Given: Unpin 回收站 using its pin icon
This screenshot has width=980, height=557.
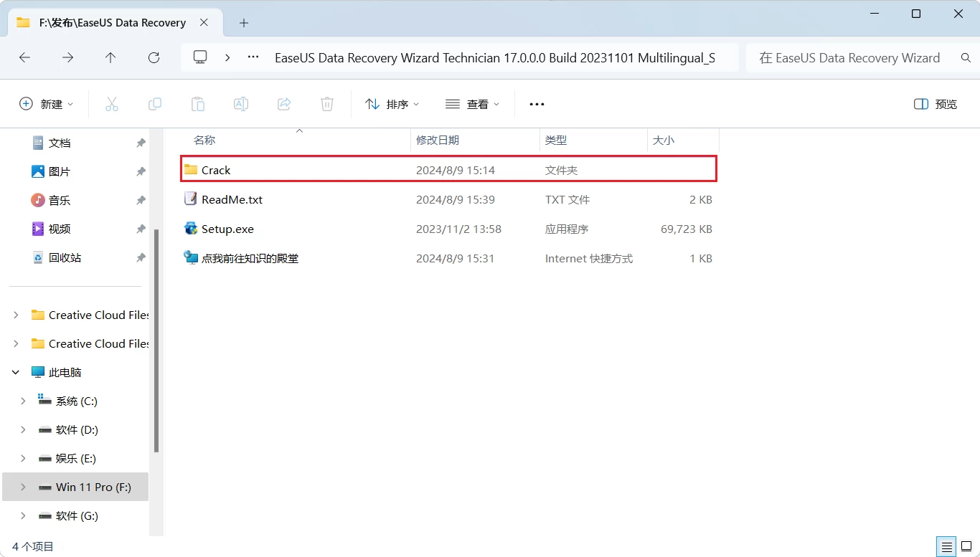Looking at the screenshot, I should pos(141,257).
